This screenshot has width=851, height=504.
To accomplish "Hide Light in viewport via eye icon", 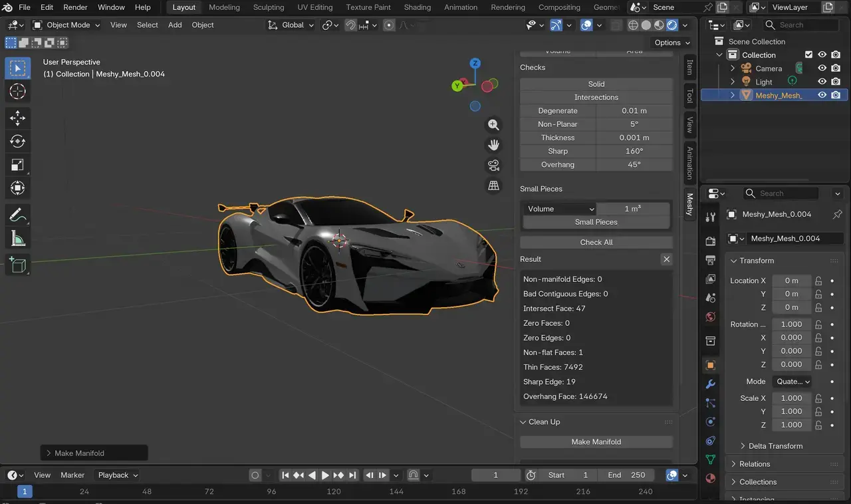I will (x=822, y=82).
